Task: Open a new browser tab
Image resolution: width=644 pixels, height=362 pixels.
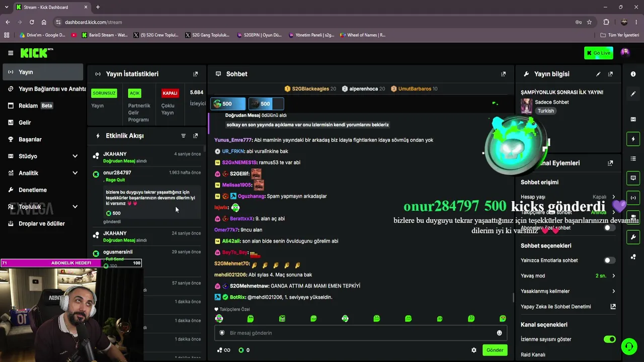Action: point(98,7)
